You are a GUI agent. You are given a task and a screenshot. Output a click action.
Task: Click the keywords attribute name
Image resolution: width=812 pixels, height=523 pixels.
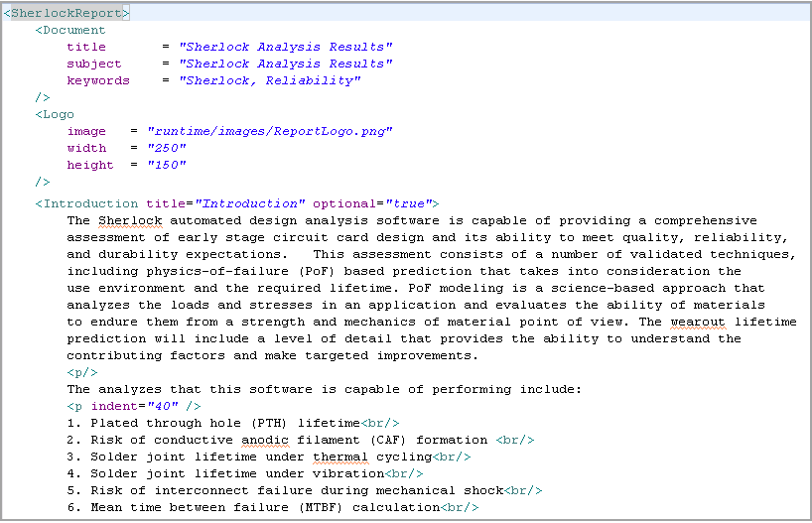[x=98, y=80]
